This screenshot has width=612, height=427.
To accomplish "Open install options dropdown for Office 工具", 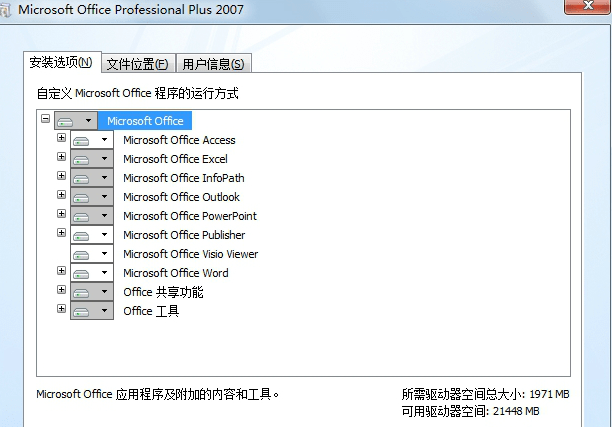I will pos(105,311).
